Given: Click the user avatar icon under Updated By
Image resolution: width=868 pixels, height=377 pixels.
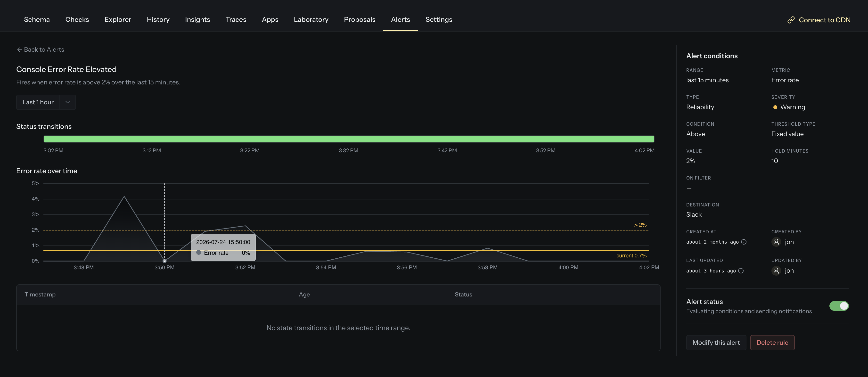Looking at the screenshot, I should pyautogui.click(x=776, y=270).
